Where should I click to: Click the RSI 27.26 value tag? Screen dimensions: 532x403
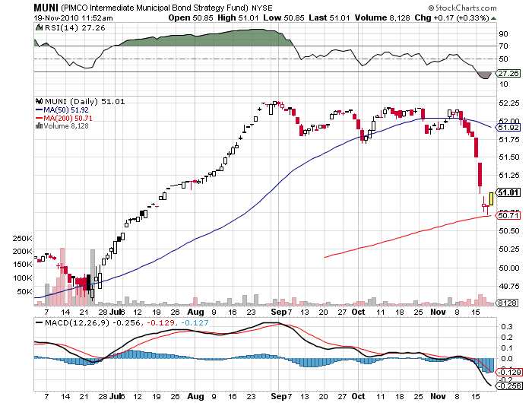(508, 73)
